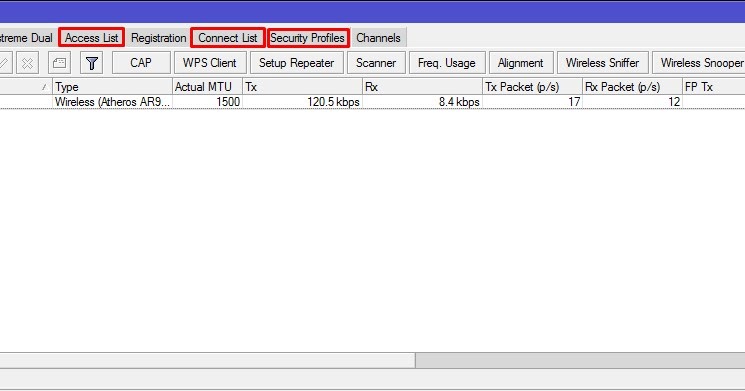Click the horizontal scrollbar thumb
The width and height of the screenshot is (745, 391).
(x=208, y=360)
